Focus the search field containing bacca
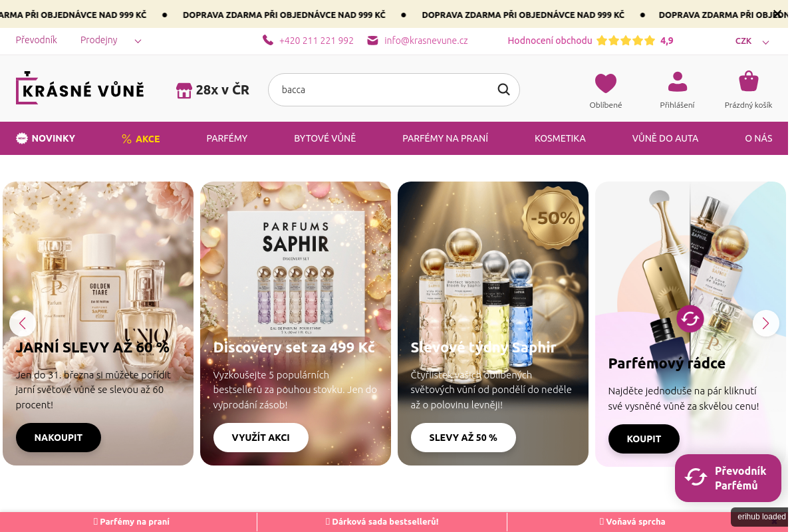 coord(394,89)
